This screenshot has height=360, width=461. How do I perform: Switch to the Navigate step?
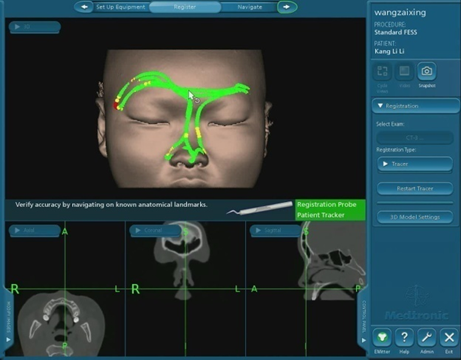pyautogui.click(x=250, y=7)
